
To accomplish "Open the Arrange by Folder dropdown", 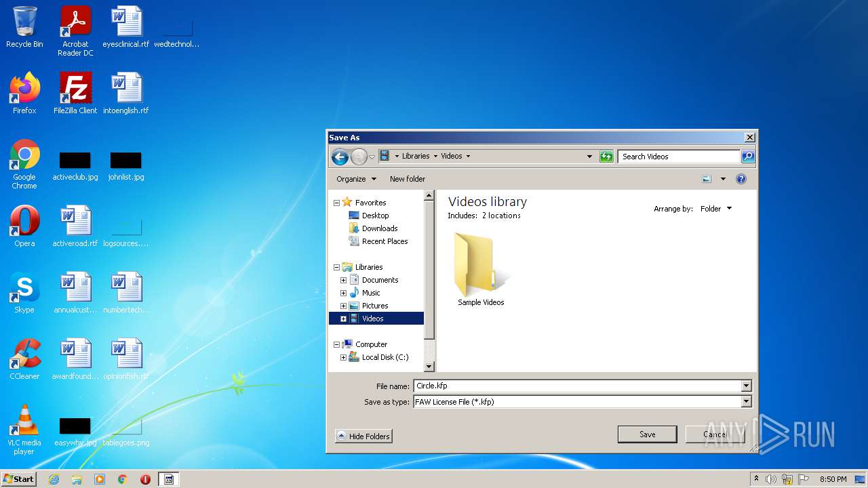I will coord(716,209).
